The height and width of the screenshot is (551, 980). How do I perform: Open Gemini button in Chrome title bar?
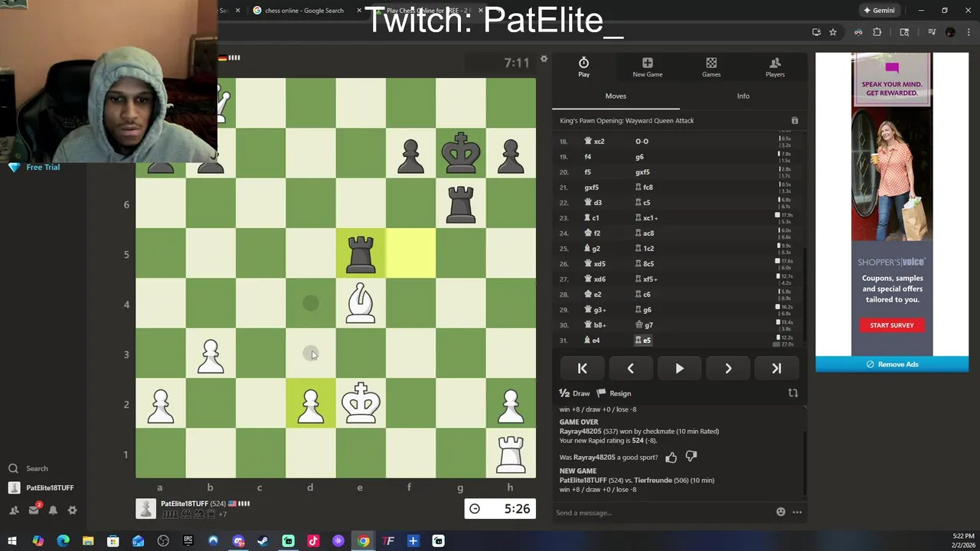[x=878, y=11]
